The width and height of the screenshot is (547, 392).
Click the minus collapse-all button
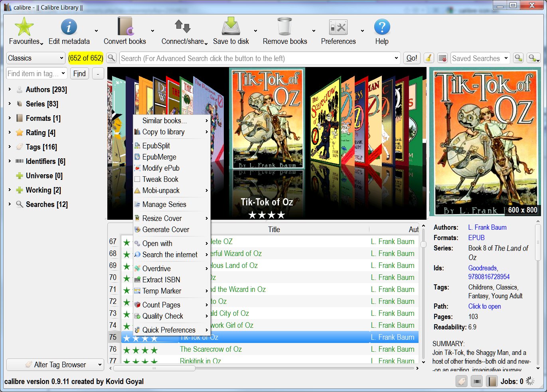pos(98,73)
